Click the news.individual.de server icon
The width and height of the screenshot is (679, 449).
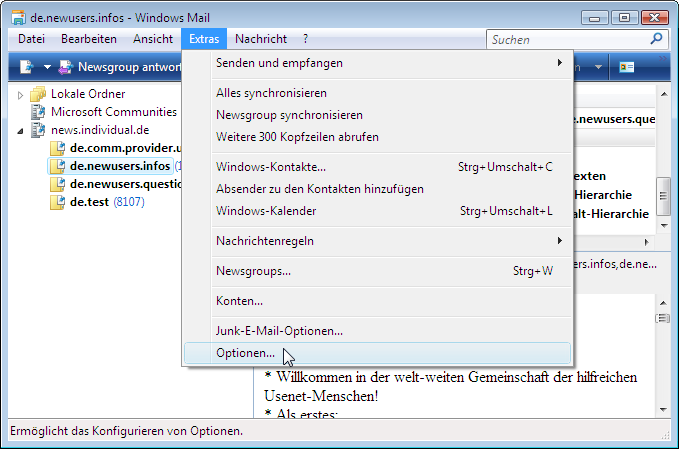click(x=38, y=130)
